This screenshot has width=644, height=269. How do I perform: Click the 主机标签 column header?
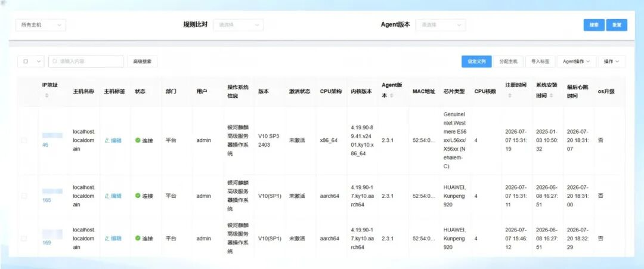click(x=114, y=92)
